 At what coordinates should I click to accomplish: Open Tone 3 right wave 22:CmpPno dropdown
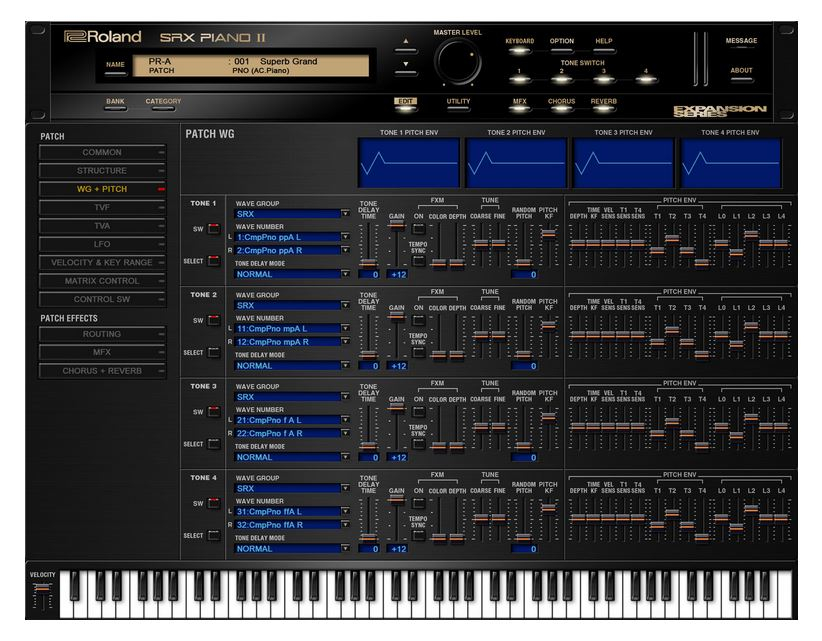point(291,433)
